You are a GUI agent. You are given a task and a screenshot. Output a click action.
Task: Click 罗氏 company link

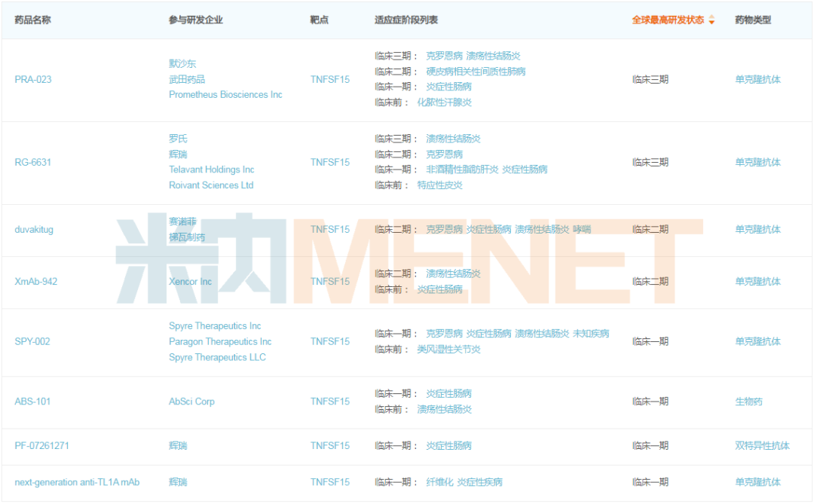178,139
